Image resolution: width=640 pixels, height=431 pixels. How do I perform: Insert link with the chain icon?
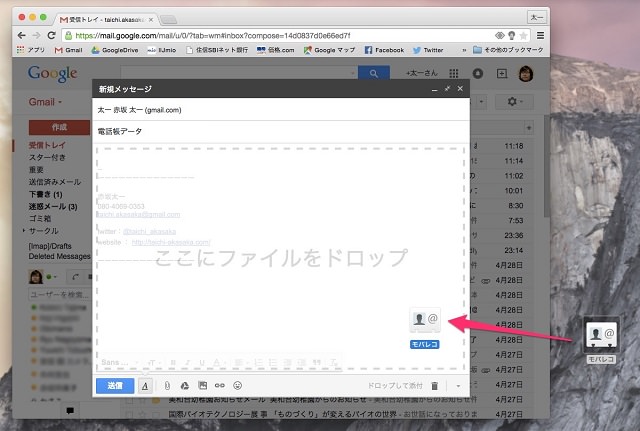pos(220,385)
